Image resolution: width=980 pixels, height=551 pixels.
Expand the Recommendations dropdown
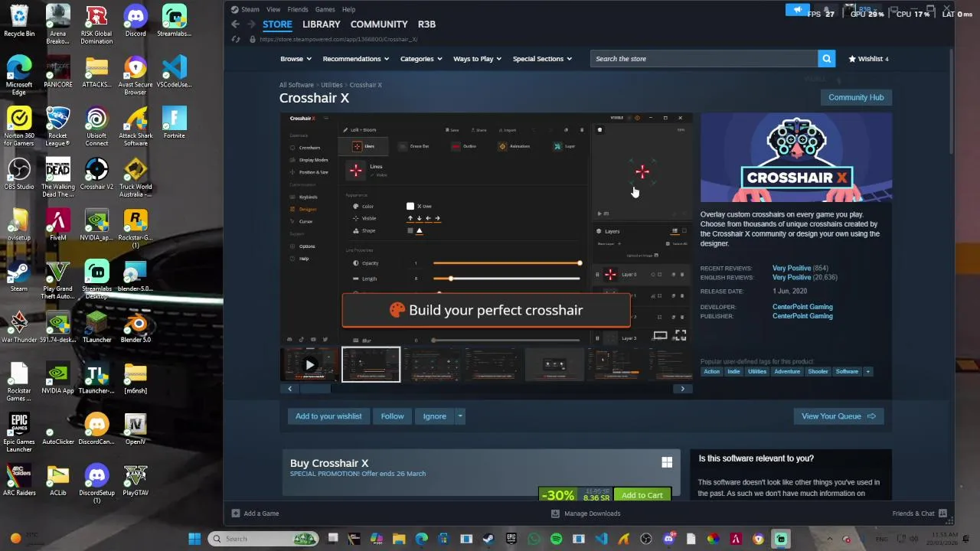click(356, 59)
